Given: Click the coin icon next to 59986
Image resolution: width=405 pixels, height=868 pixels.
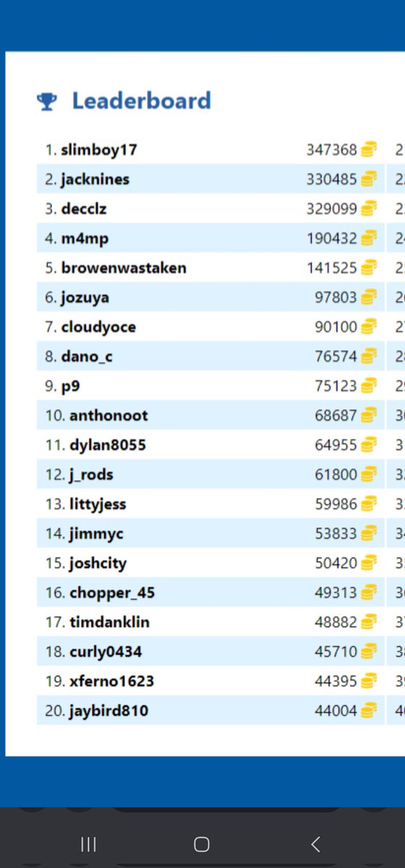Looking at the screenshot, I should (x=369, y=504).
